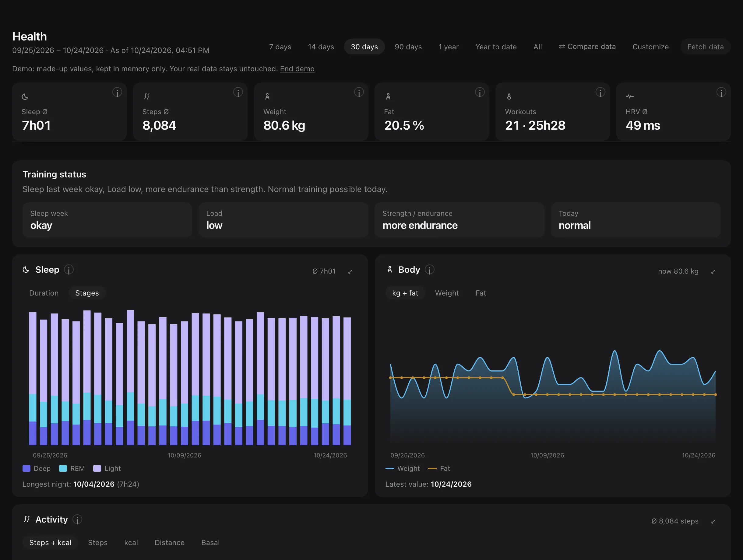
Task: Switch Activity chart to Basal
Action: [210, 543]
